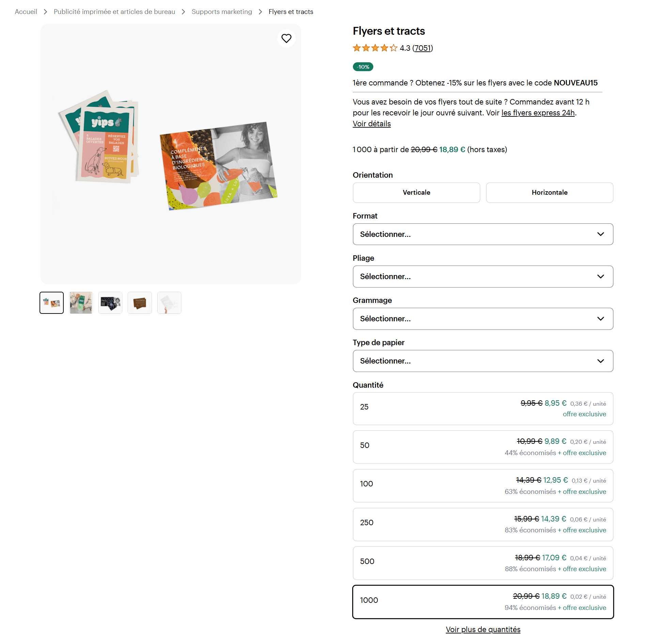
Task: Add product to favorites with heart icon
Action: coord(286,38)
